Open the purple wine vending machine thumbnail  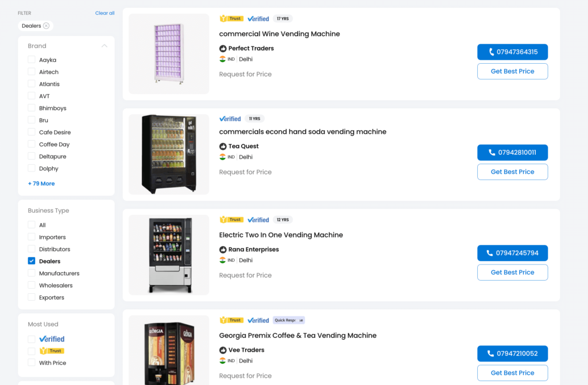[x=169, y=54]
